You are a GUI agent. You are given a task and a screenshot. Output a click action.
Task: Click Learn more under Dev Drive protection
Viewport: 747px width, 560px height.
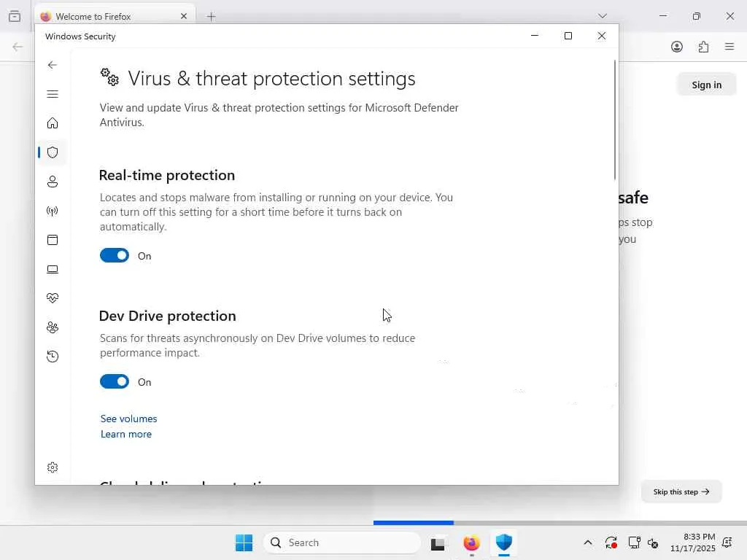pos(125,435)
